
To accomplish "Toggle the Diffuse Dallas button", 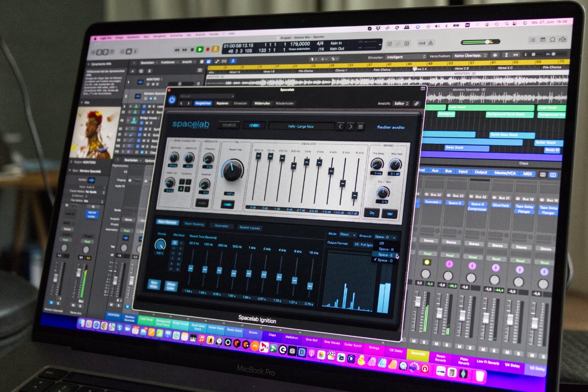I will coord(172,287).
